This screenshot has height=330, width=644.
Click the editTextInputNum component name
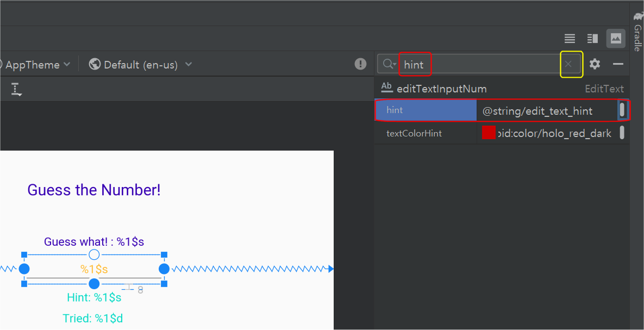point(441,89)
